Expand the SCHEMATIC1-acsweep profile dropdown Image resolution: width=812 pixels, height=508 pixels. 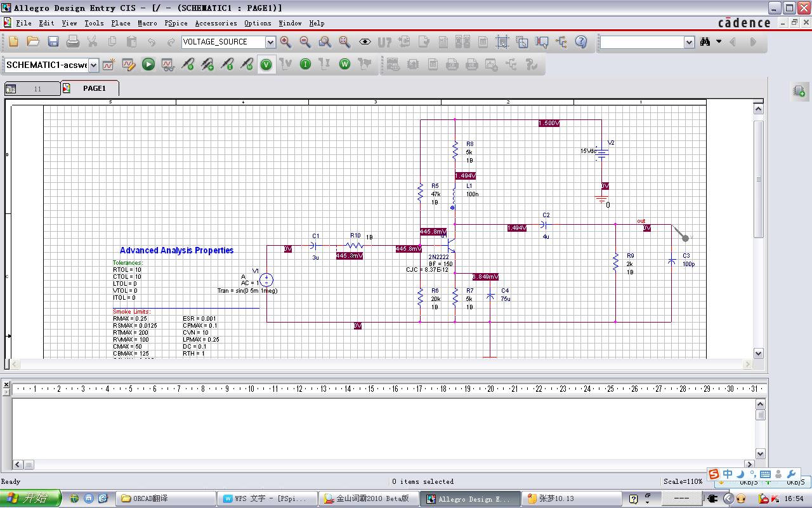click(x=94, y=65)
